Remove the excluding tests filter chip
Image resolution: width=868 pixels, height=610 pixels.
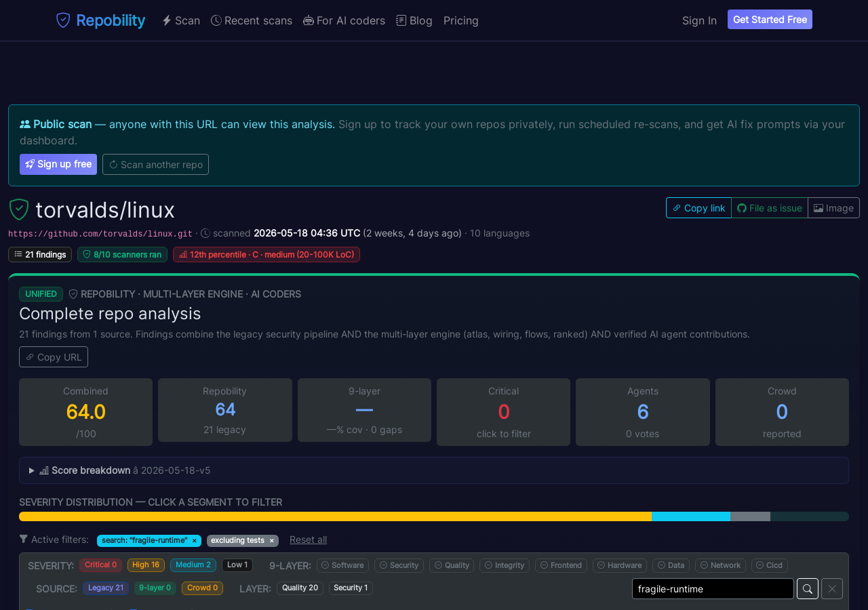[x=272, y=540]
